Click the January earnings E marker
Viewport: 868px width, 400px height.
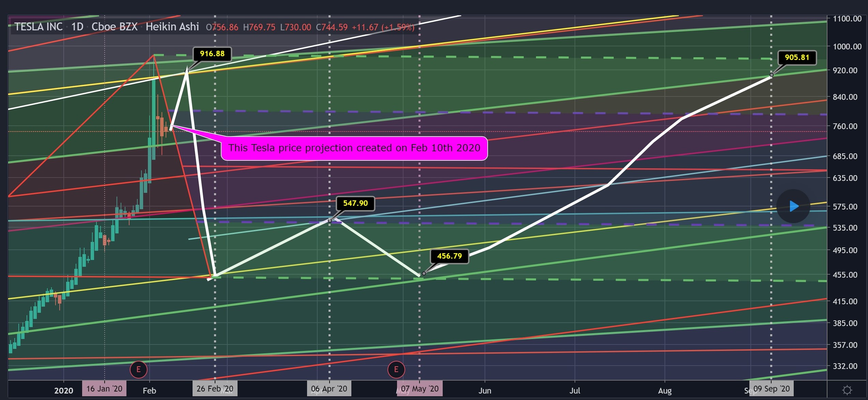(x=138, y=369)
